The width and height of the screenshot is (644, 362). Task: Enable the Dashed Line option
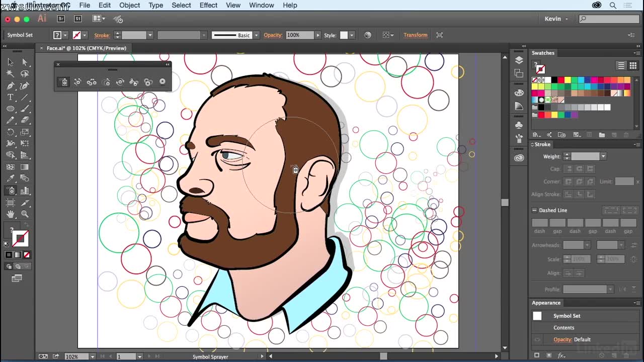point(534,210)
